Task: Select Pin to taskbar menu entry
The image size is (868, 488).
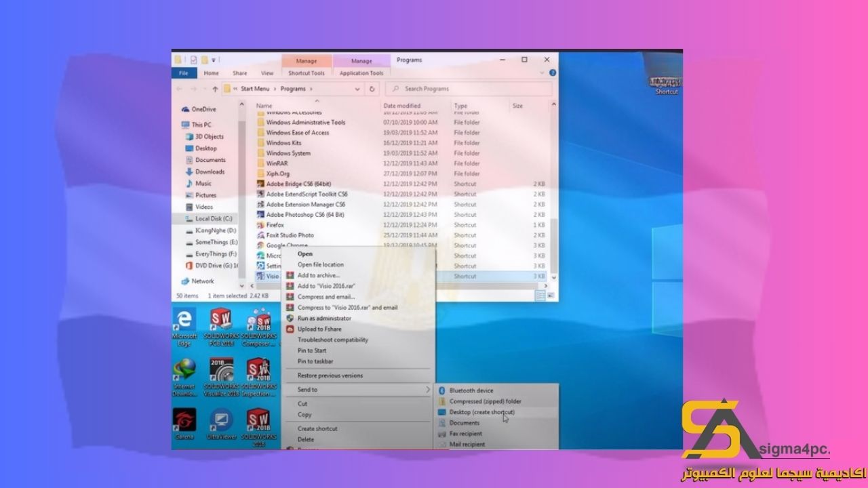Action: coord(315,361)
